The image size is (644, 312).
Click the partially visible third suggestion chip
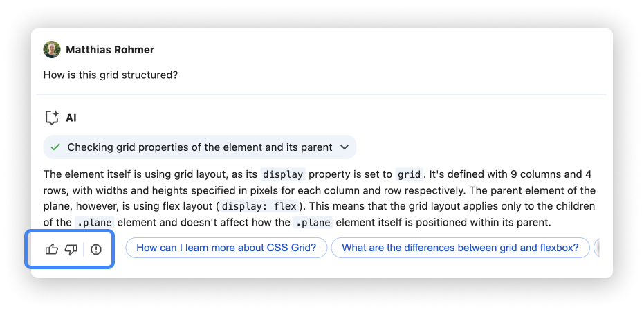tap(596, 248)
